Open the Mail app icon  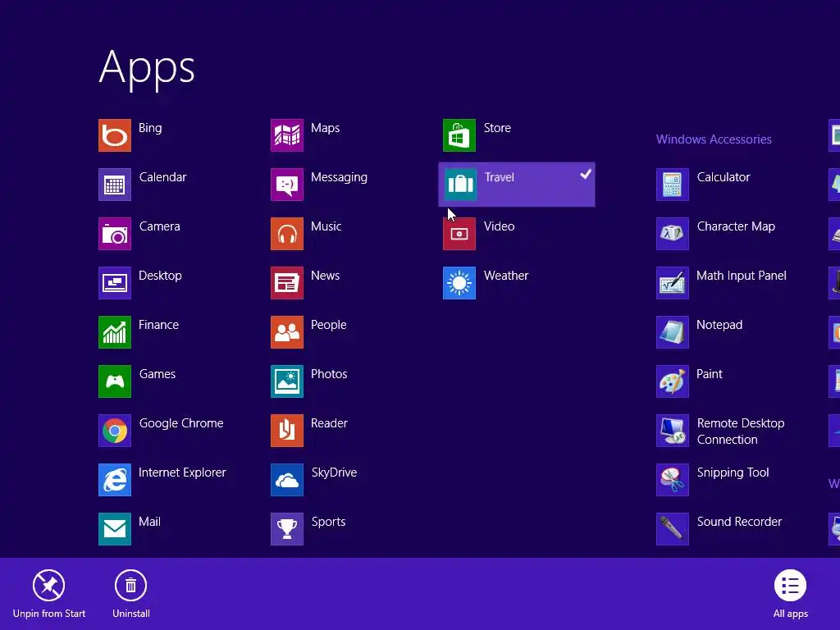click(115, 529)
